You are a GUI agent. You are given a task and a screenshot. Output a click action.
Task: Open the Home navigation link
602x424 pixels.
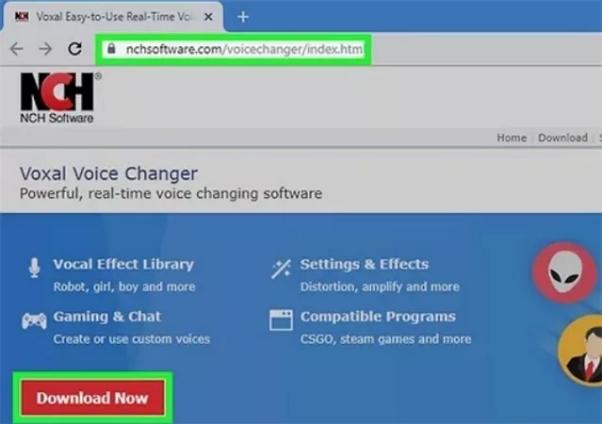pos(511,137)
